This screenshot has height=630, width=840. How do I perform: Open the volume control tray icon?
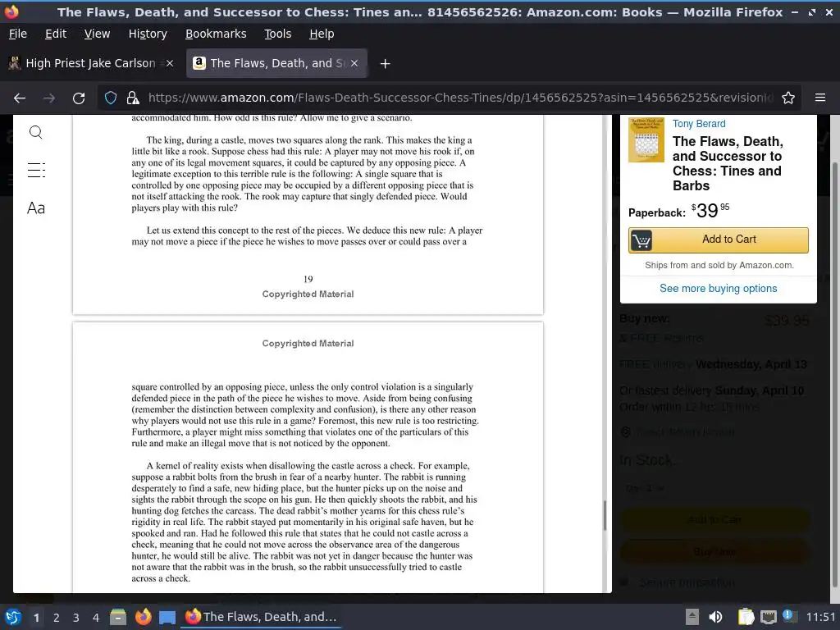[x=715, y=617]
